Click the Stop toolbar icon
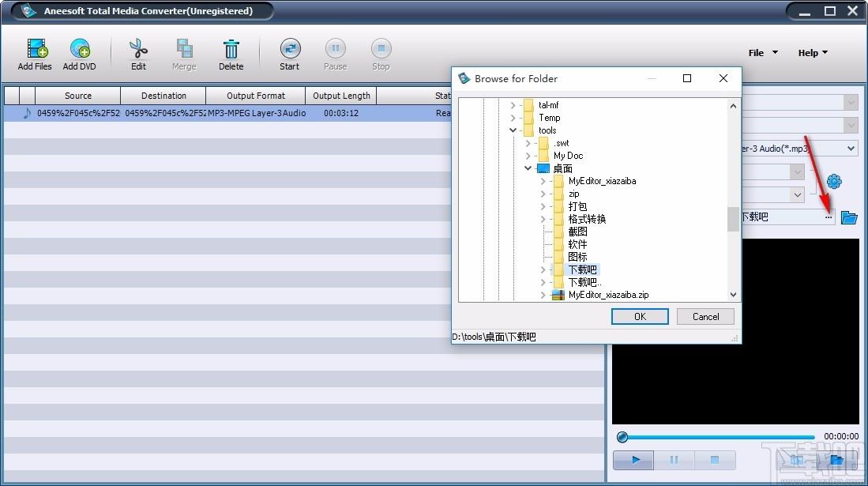 381,49
